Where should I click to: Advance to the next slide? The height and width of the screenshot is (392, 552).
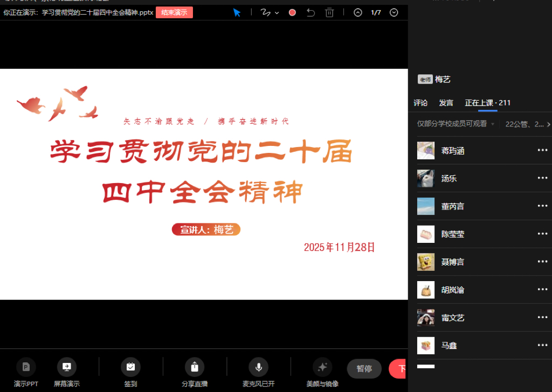(x=394, y=12)
